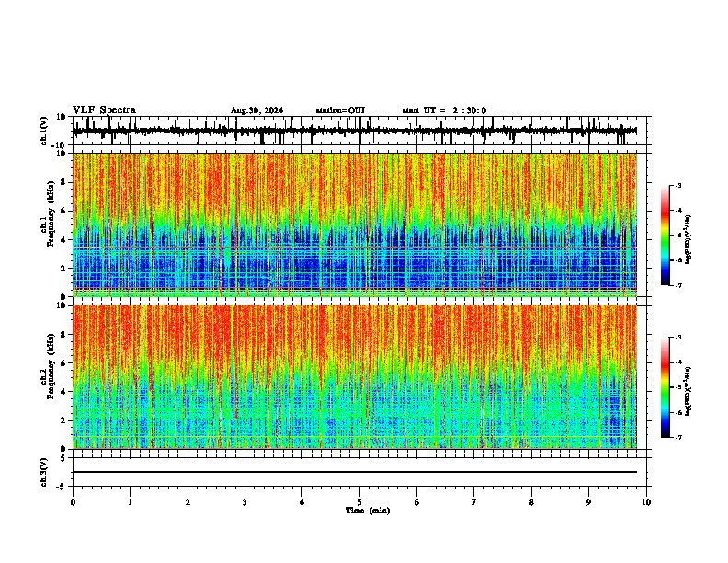Click the 'VLF Spectra' title text

(104, 110)
